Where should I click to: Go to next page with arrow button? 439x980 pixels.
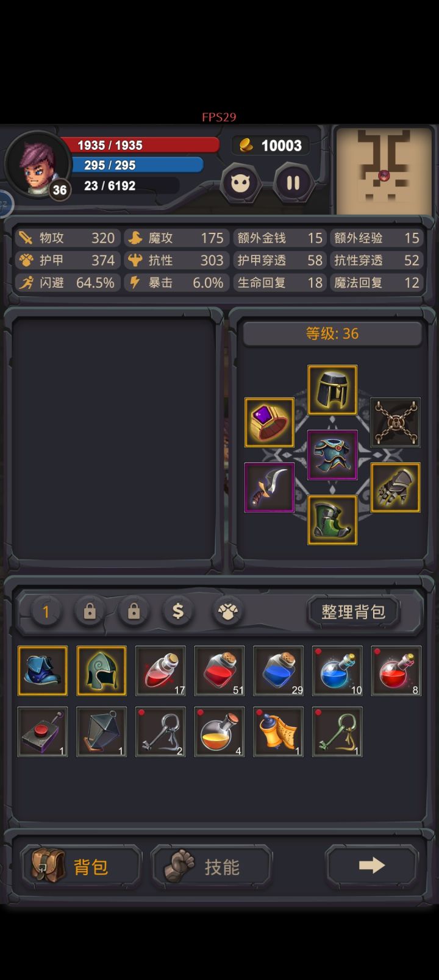point(372,865)
